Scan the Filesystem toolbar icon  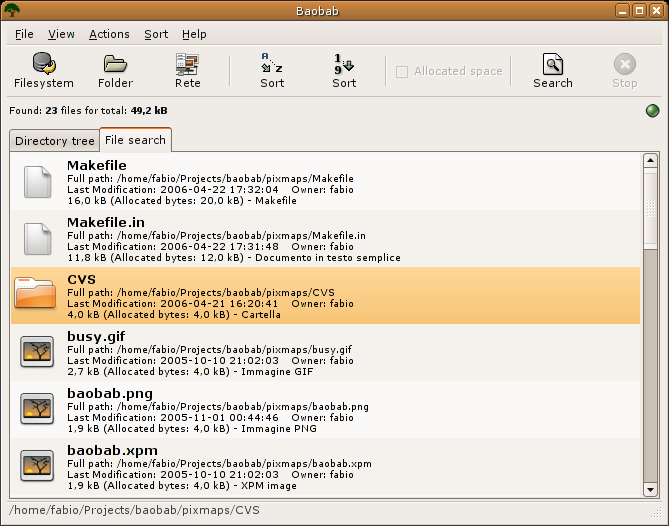[x=44, y=63]
